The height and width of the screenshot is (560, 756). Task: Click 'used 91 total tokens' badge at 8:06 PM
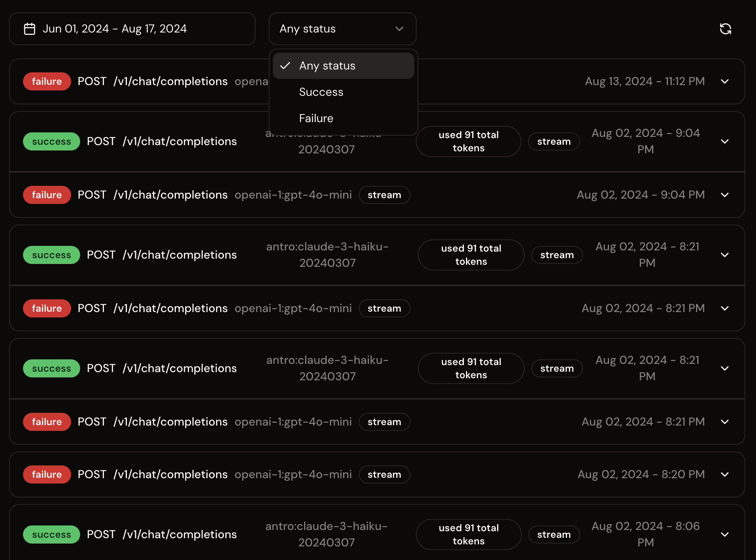[468, 535]
